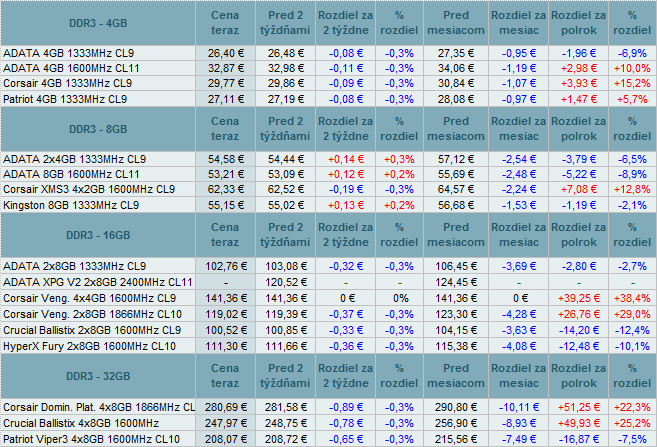Click the 27,11 € current price cell
This screenshot has width=657, height=447.
[x=226, y=99]
